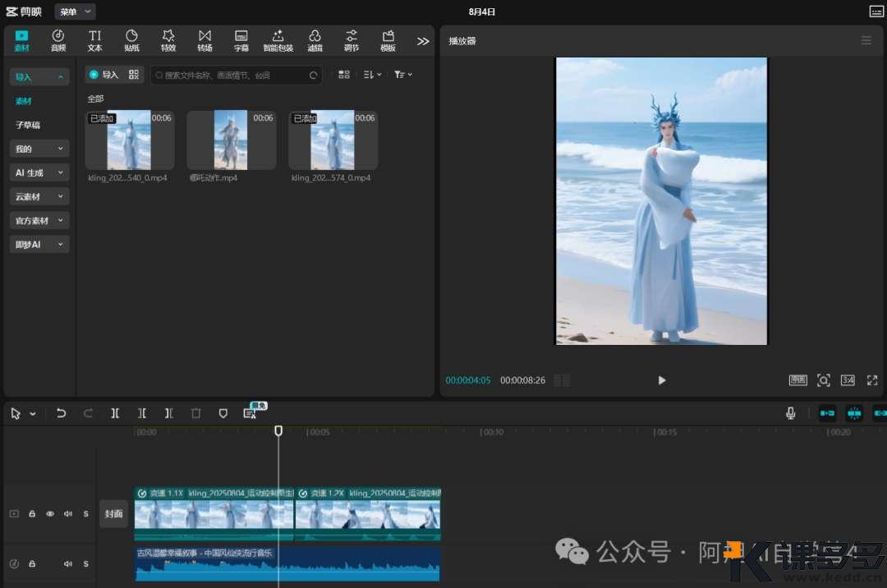Open the 3:4 aspect ratio selector
The image size is (887, 588).
point(848,380)
